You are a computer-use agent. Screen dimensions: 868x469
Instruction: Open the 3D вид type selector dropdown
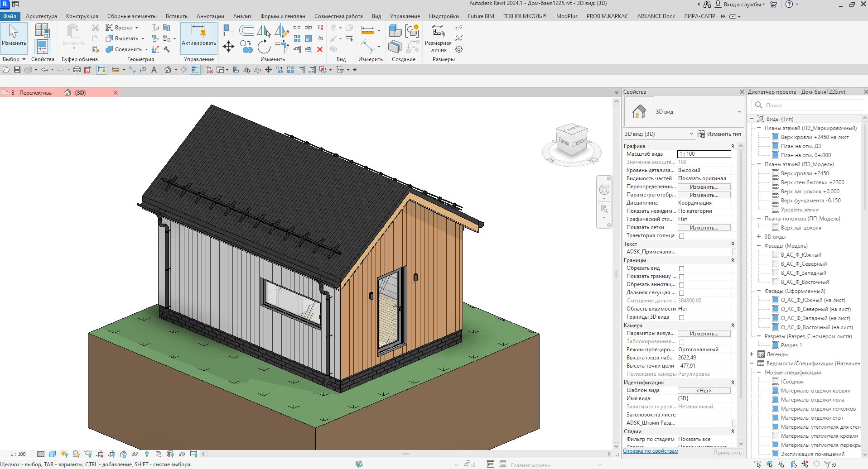coord(739,112)
